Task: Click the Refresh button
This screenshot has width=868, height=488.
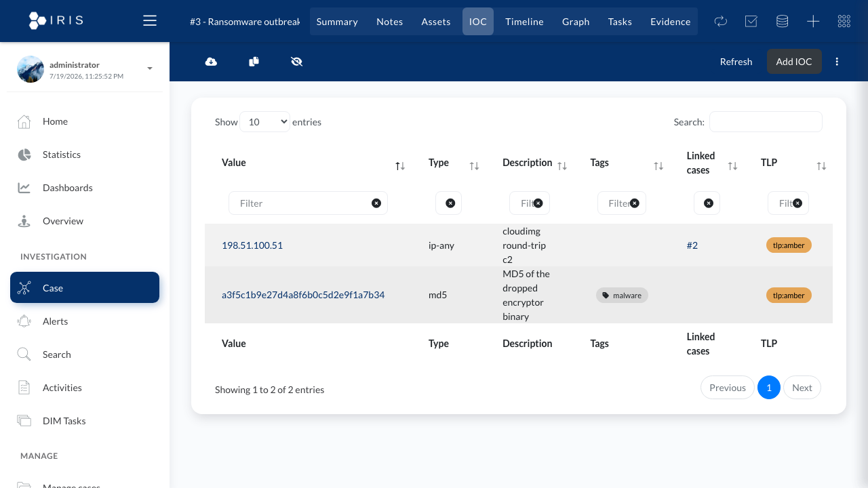Action: [736, 62]
